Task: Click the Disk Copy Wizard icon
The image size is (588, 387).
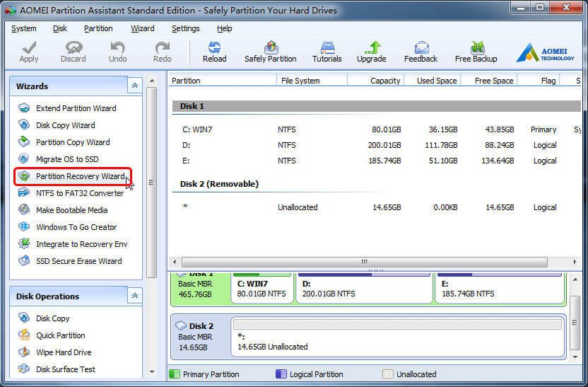Action: [x=24, y=125]
